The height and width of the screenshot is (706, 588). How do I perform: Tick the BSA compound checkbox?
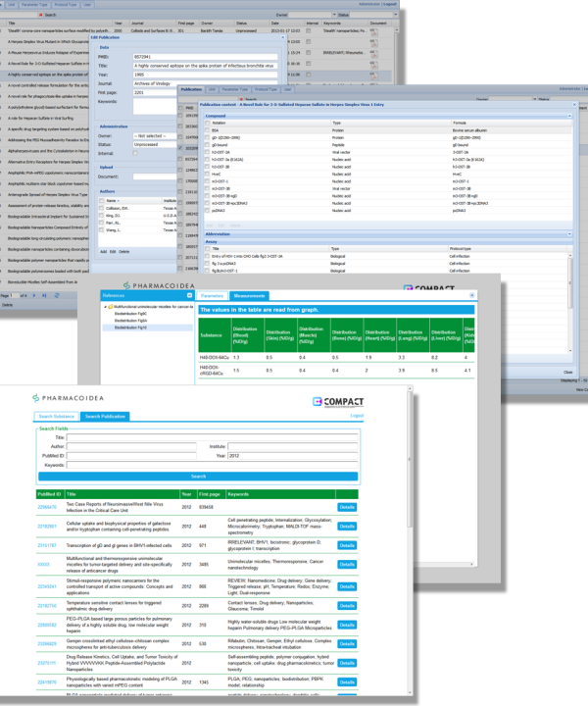pos(208,130)
